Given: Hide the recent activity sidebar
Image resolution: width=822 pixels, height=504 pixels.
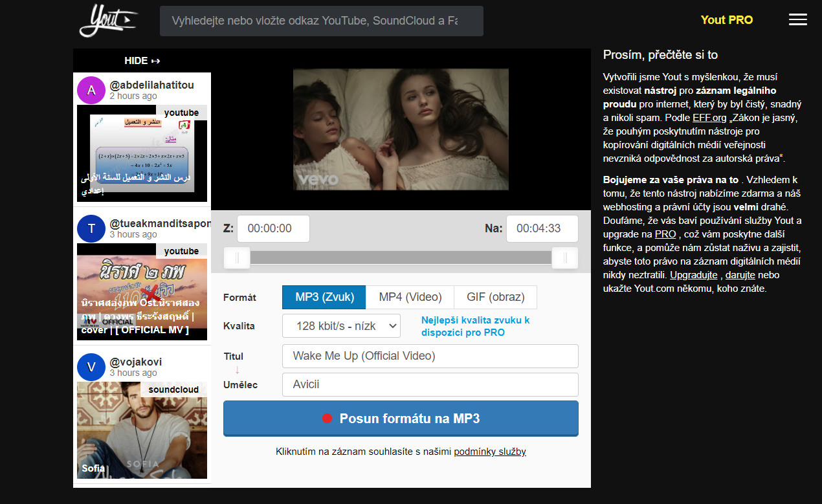Looking at the screenshot, I should pos(142,60).
